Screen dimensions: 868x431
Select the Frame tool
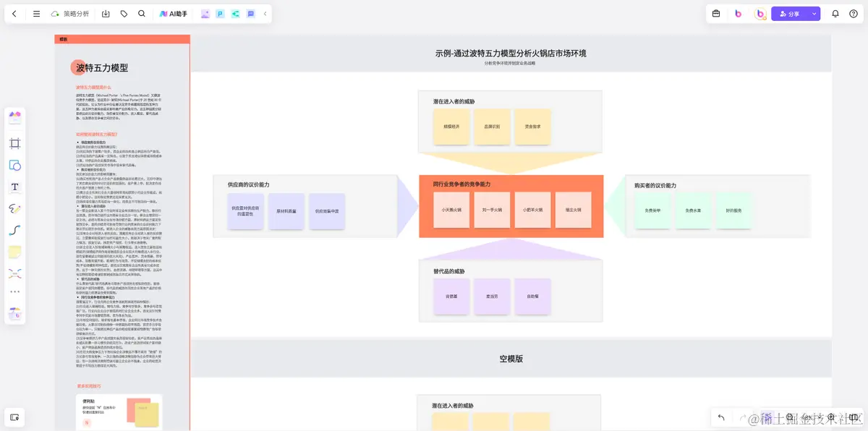[14, 142]
